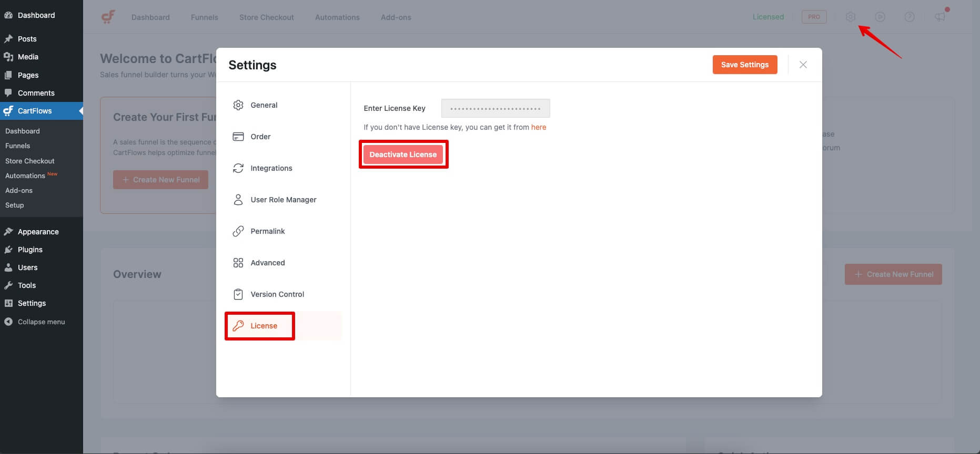This screenshot has width=980, height=454.
Task: Switch to User Role Manager tab
Action: click(x=283, y=200)
